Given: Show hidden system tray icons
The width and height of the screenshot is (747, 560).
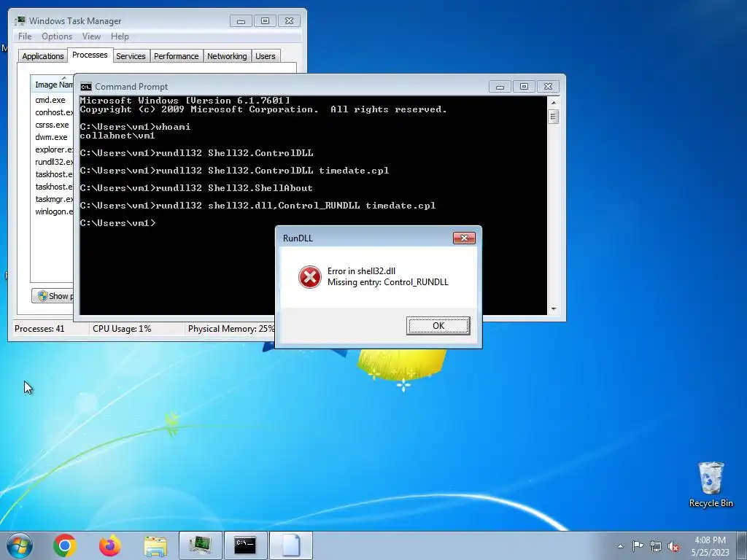Looking at the screenshot, I should click(x=620, y=546).
